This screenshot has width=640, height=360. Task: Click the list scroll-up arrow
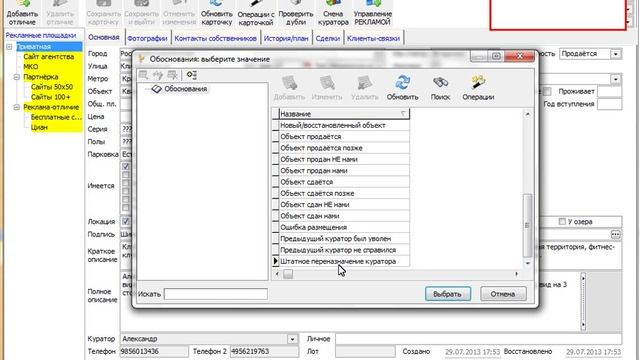(x=527, y=114)
